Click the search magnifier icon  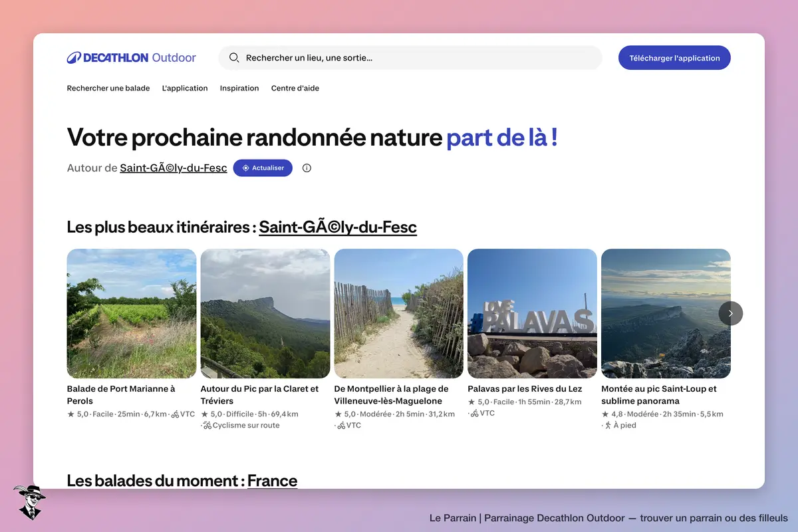(233, 58)
